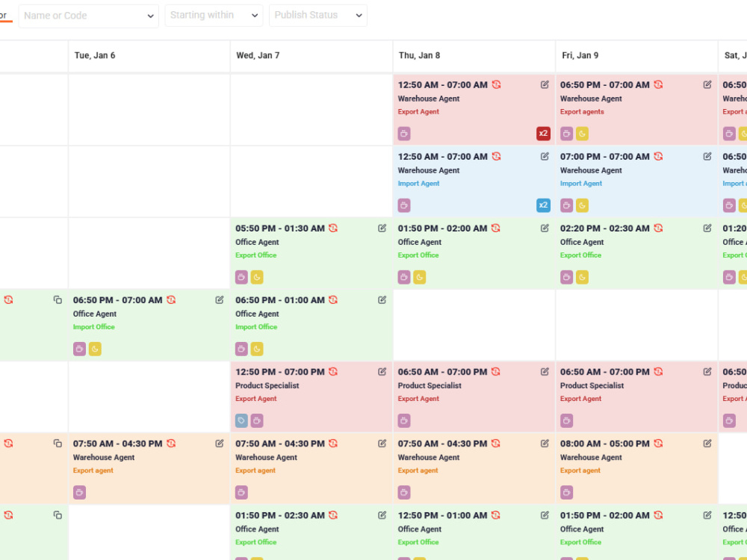
Task: Edit Thu Jan 8 07:50 AM Warehouse Agent shift
Action: [x=545, y=444]
